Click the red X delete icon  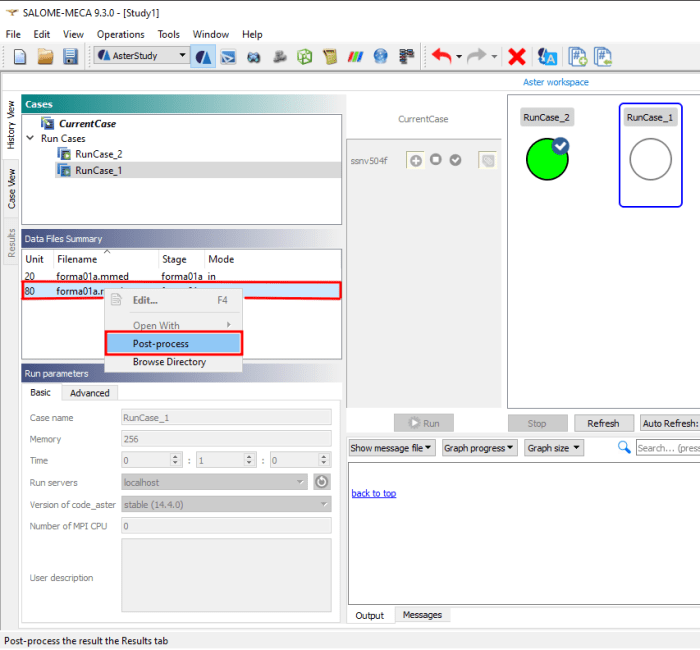tap(517, 57)
